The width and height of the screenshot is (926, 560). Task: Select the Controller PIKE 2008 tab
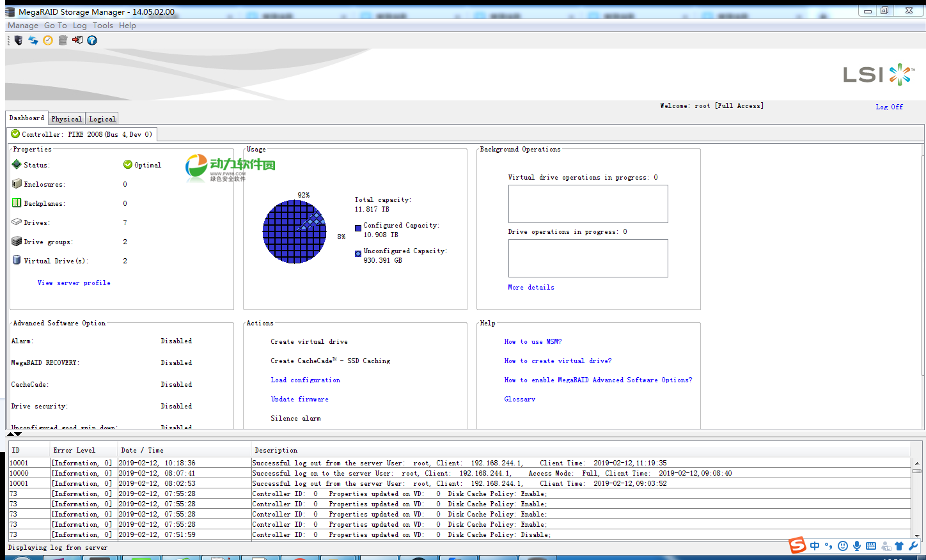(x=82, y=134)
